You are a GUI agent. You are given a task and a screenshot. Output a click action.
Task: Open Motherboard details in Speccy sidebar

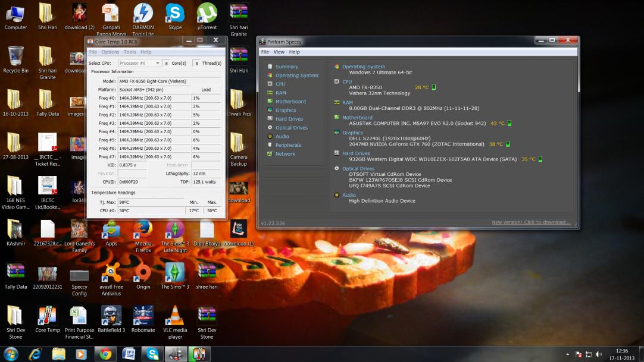click(x=290, y=102)
